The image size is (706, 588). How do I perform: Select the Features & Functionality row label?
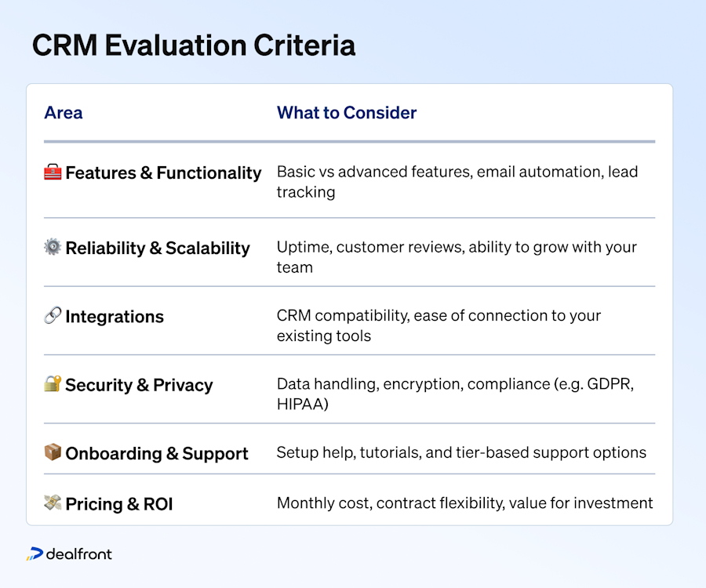click(x=164, y=172)
